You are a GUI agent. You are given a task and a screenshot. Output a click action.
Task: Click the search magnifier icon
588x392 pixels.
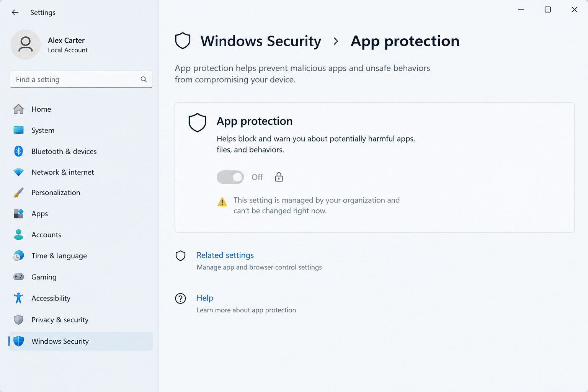[144, 79]
